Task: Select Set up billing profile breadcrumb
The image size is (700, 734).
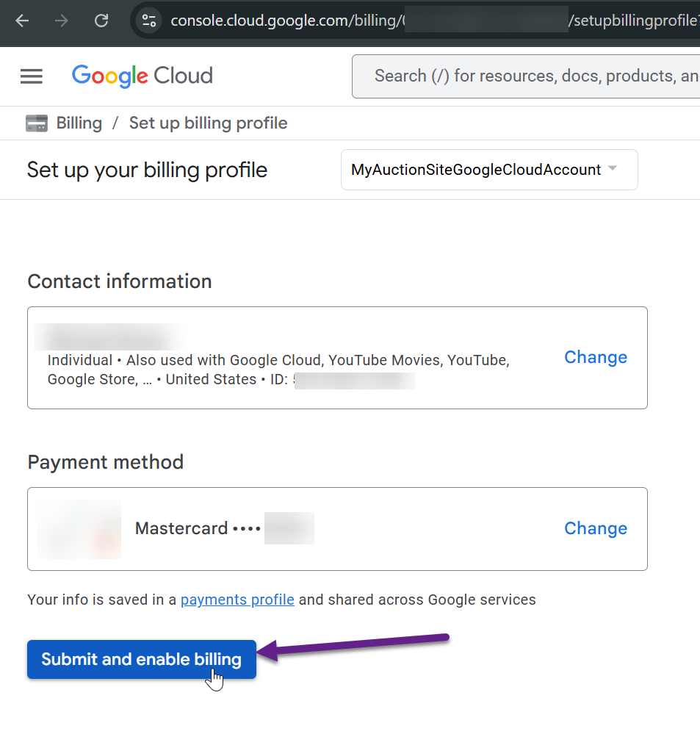Action: tap(208, 123)
